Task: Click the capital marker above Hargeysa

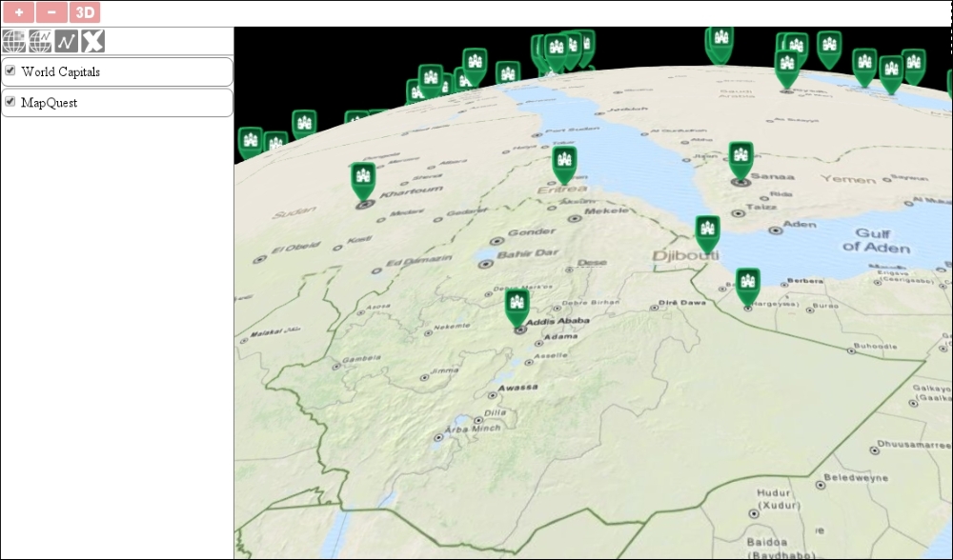Action: click(748, 286)
